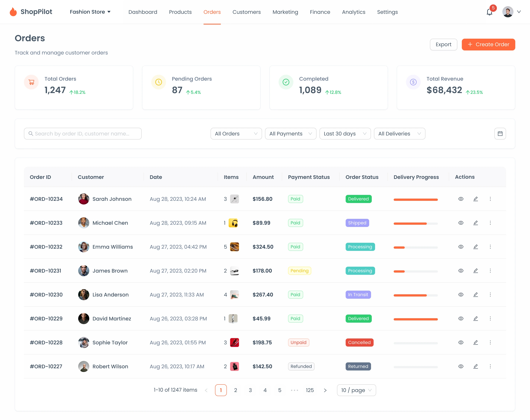
Task: Switch to the Products tab
Action: (x=180, y=12)
